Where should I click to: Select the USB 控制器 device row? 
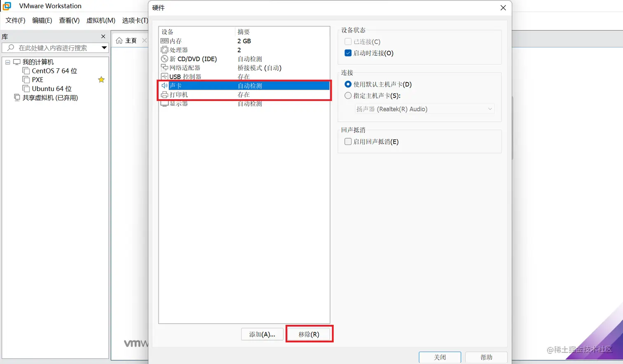tap(244, 77)
